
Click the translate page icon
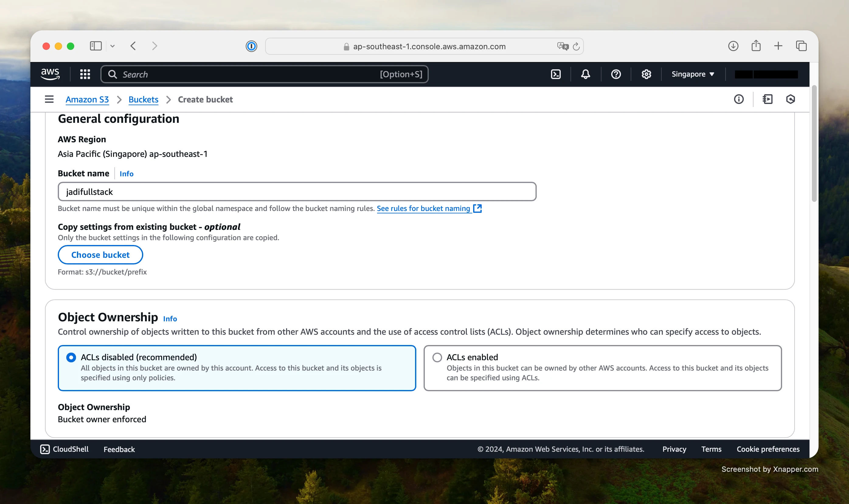[x=563, y=46]
